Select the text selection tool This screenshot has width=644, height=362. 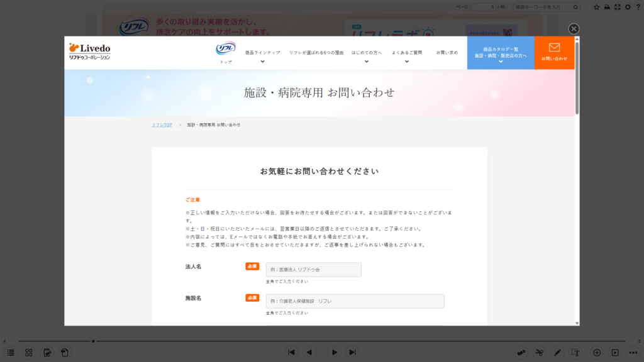575,353
